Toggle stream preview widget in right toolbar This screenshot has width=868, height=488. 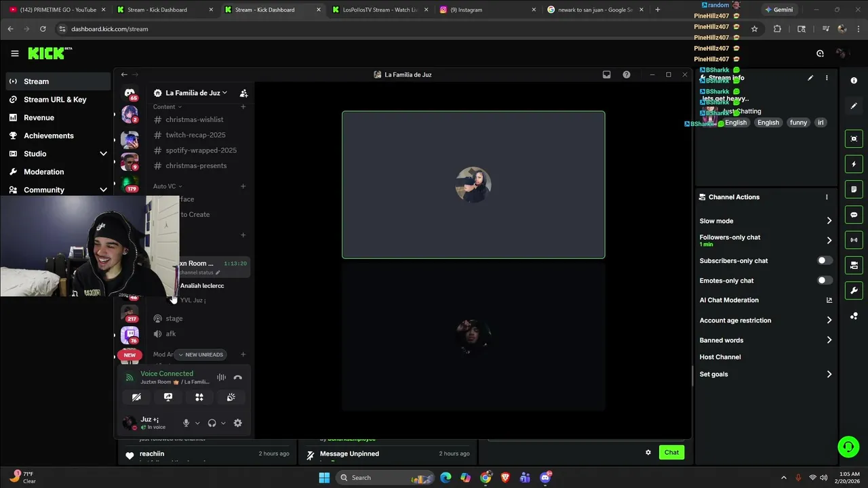point(854,139)
